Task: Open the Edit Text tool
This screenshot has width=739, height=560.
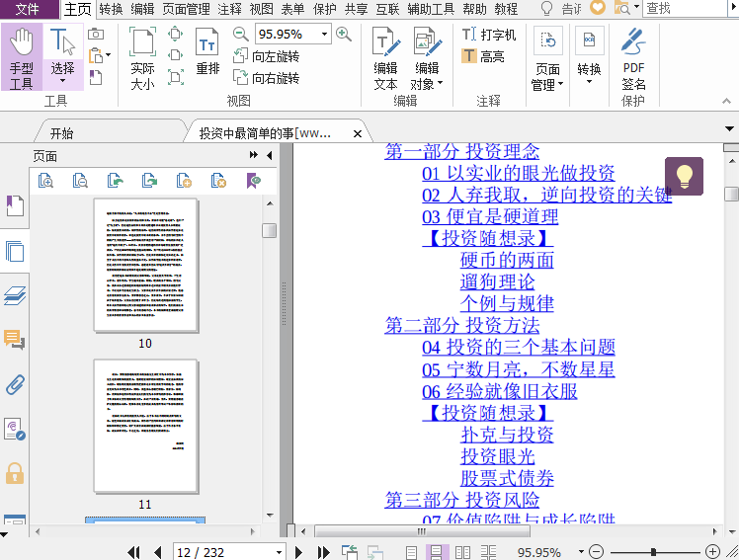Action: tap(385, 58)
